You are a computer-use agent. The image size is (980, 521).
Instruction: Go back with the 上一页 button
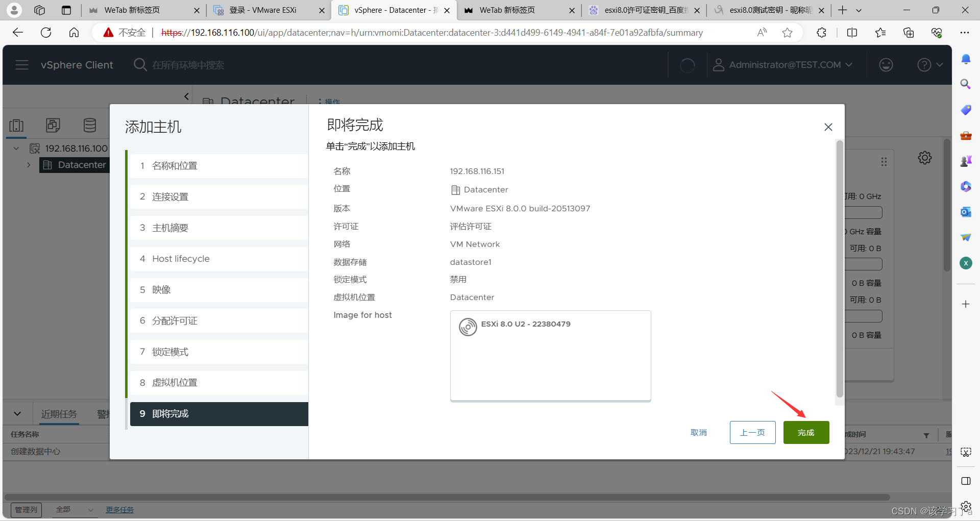point(752,432)
